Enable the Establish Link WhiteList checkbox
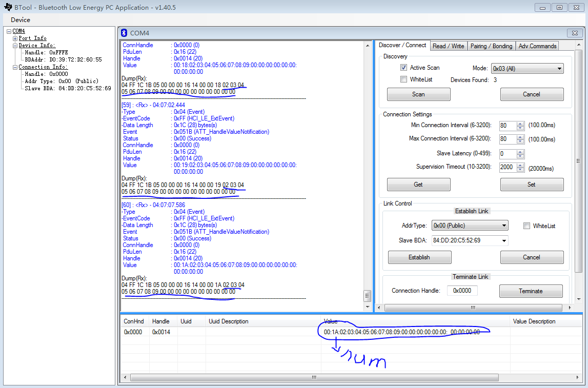Screen dimensions: 588x388 (x=526, y=226)
